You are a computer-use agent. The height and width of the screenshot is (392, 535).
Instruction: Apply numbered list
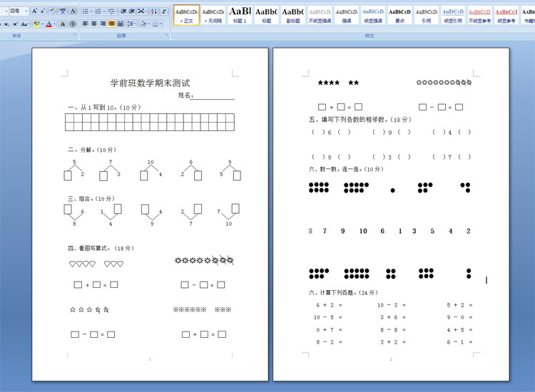click(x=98, y=11)
